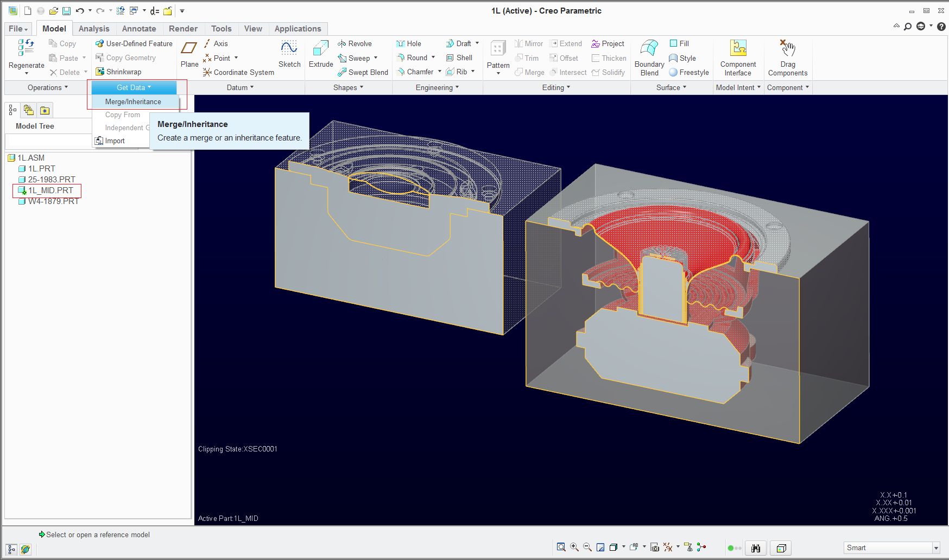
Task: Switch to the Analysis tab
Action: point(94,29)
